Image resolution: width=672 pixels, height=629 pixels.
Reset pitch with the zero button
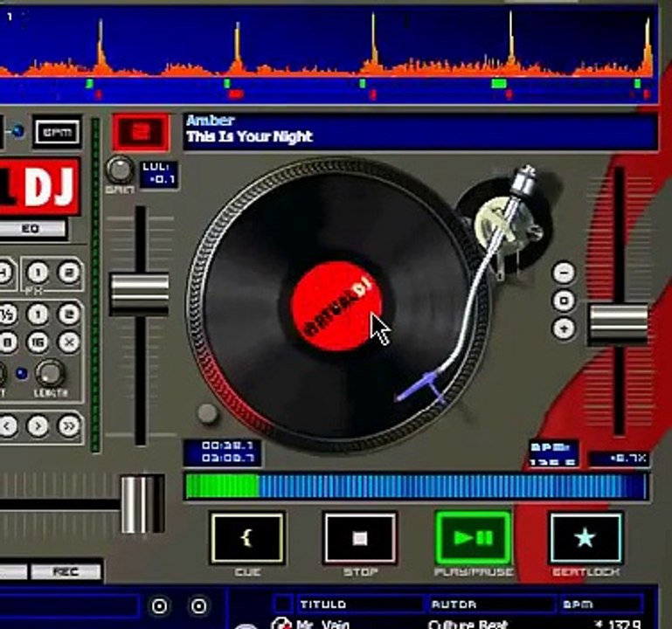click(x=564, y=301)
